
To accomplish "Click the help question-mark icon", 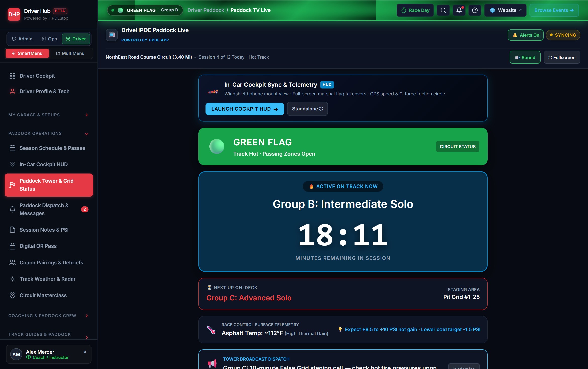I will point(475,10).
